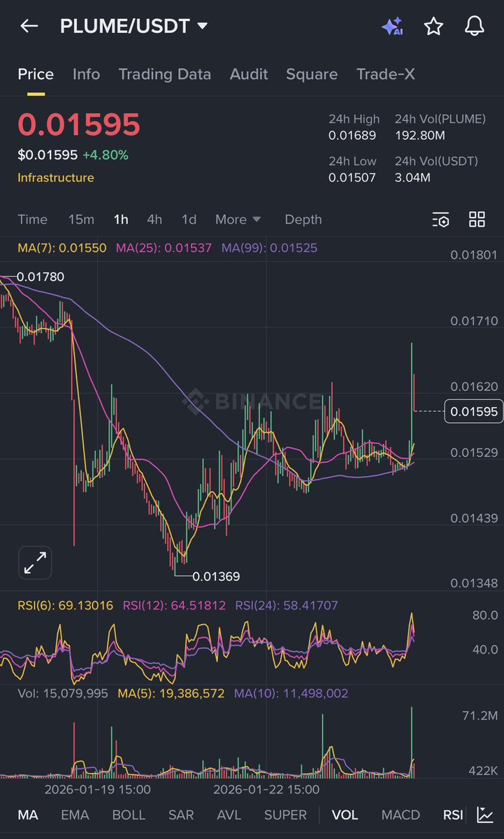Open chart settings icon beside Depth
Viewport: 504px width, 839px height.
click(440, 220)
